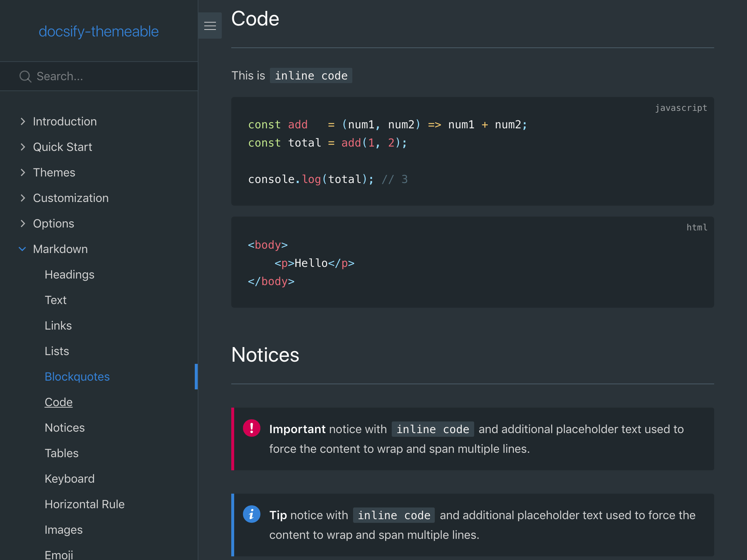The width and height of the screenshot is (747, 560).
Task: Expand the Themes section
Action: (54, 172)
